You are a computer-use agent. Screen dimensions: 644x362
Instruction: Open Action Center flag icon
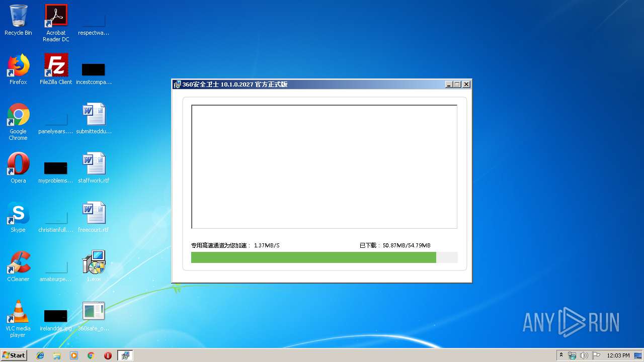pos(596,355)
